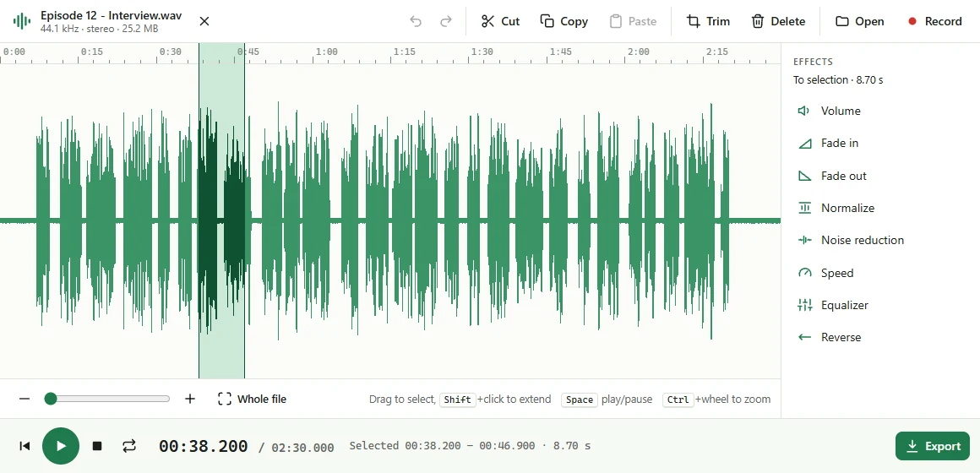Click the To selection · 8.70 s label
The image size is (980, 473).
[838, 80]
